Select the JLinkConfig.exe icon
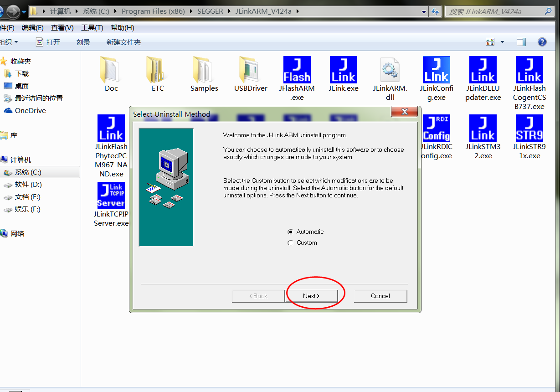Viewport: 560px width, 392px height. coord(436,71)
